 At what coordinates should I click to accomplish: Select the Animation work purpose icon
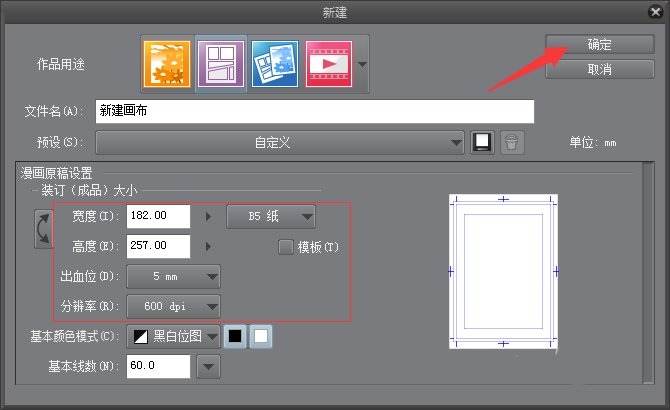click(329, 64)
